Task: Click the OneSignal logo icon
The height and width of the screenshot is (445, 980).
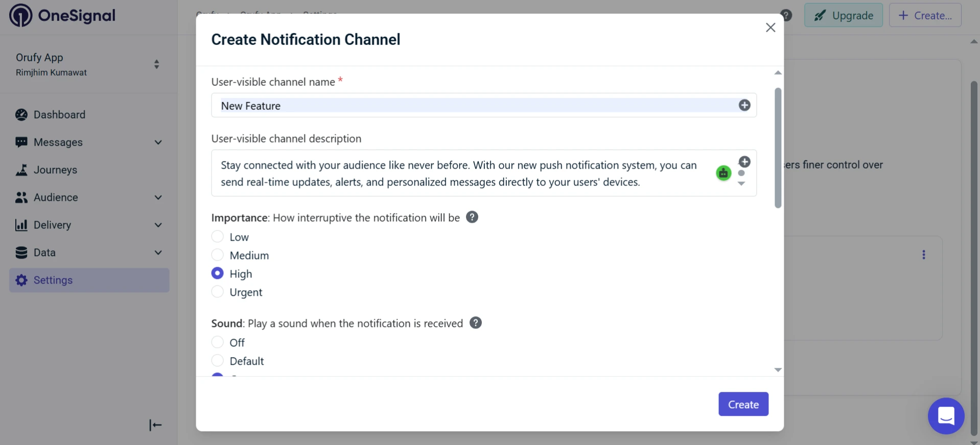Action: (20, 15)
